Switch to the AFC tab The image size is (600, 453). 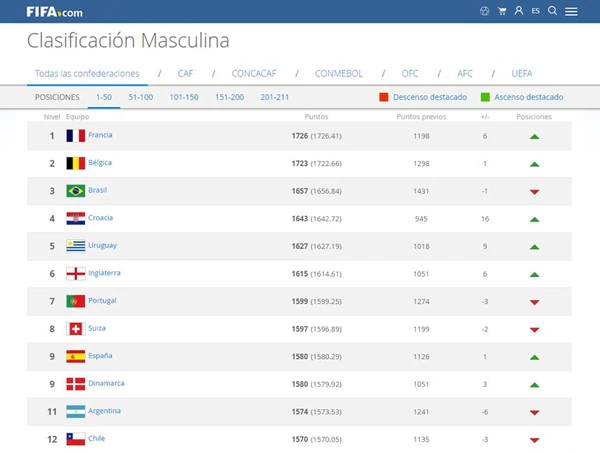coord(465,73)
